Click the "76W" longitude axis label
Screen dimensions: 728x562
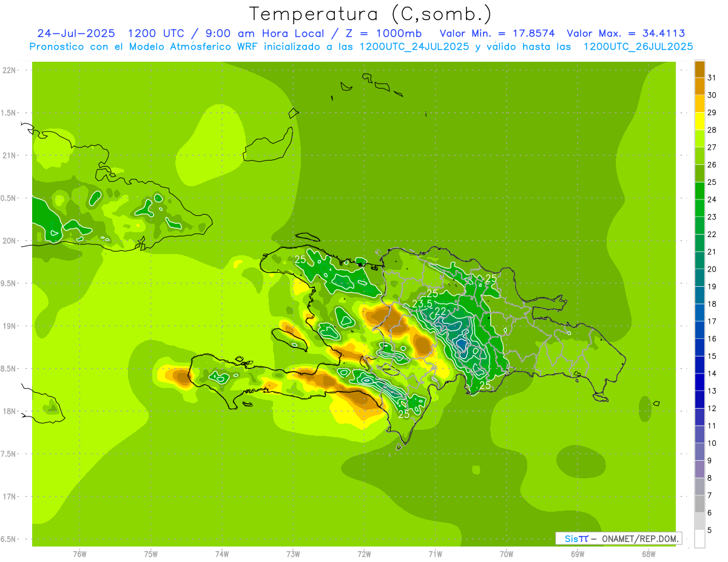79,554
